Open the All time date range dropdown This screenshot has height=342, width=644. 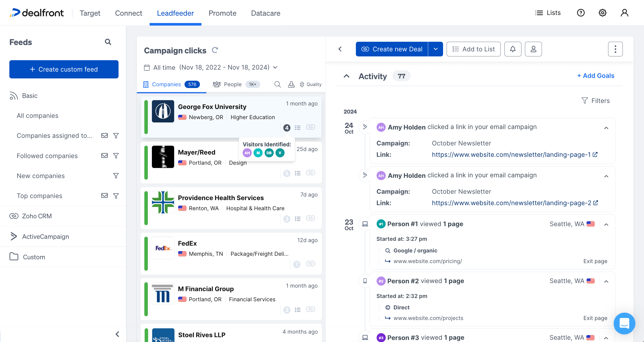[275, 67]
